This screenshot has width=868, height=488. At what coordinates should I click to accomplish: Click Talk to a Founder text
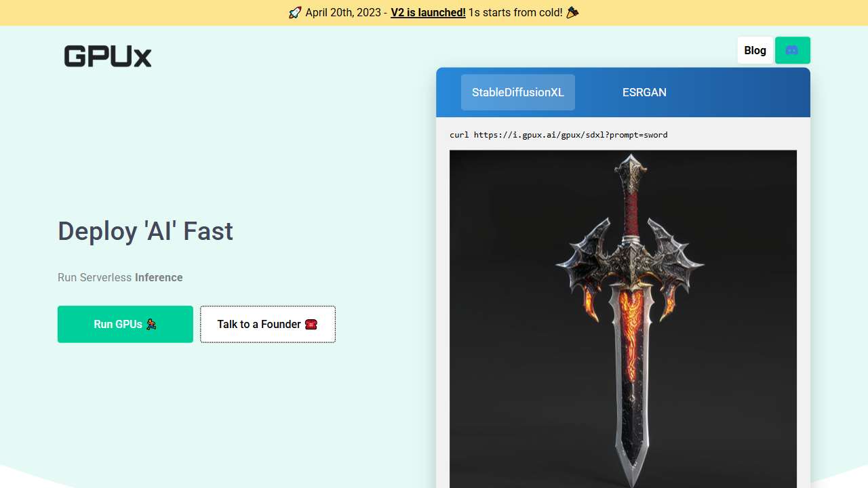[x=258, y=324]
